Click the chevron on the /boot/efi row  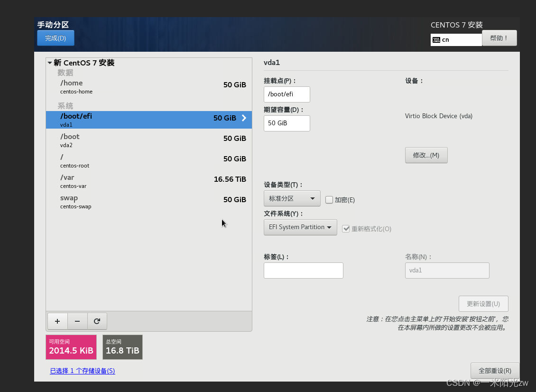243,118
